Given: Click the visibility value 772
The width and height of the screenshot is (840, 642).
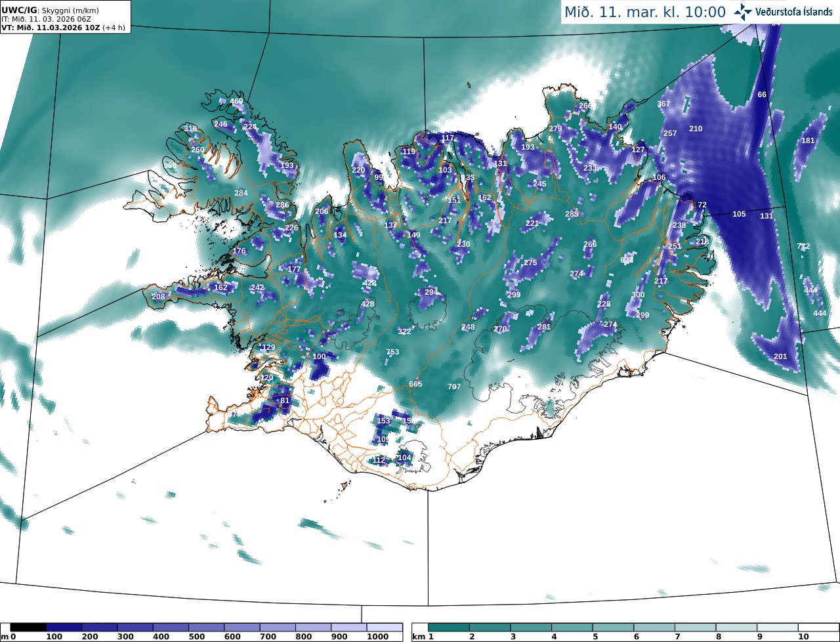Looking at the screenshot, I should tap(803, 246).
